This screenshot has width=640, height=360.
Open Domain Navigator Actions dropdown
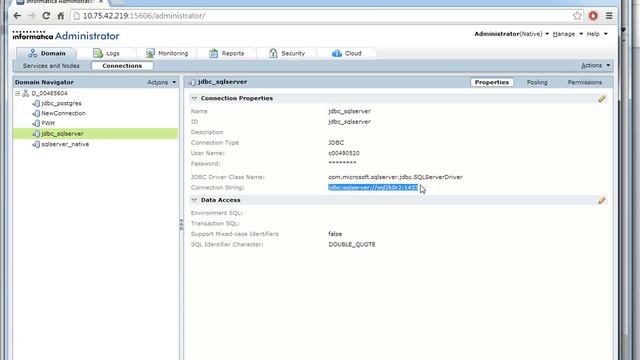tap(162, 82)
